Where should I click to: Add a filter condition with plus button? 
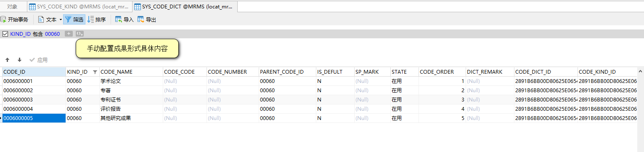(69, 34)
